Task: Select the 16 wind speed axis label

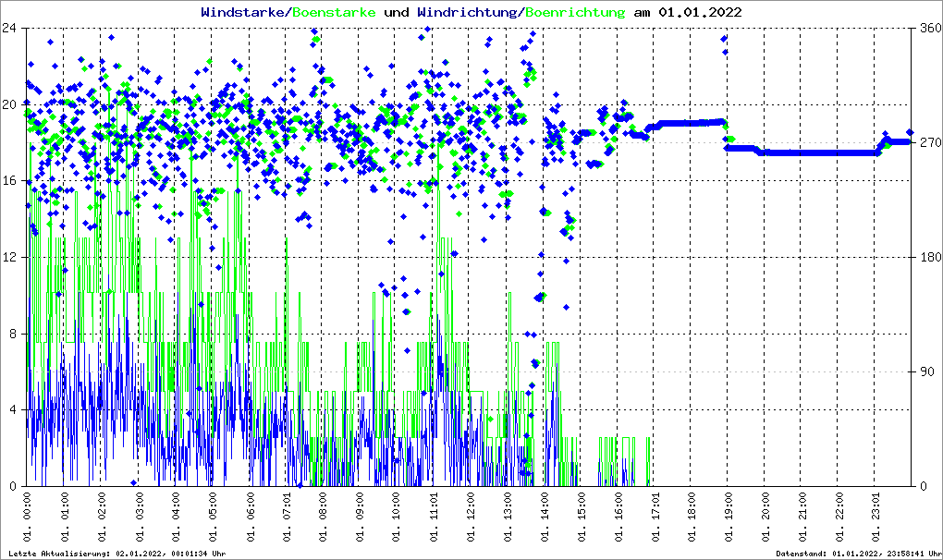Action: 13,180
